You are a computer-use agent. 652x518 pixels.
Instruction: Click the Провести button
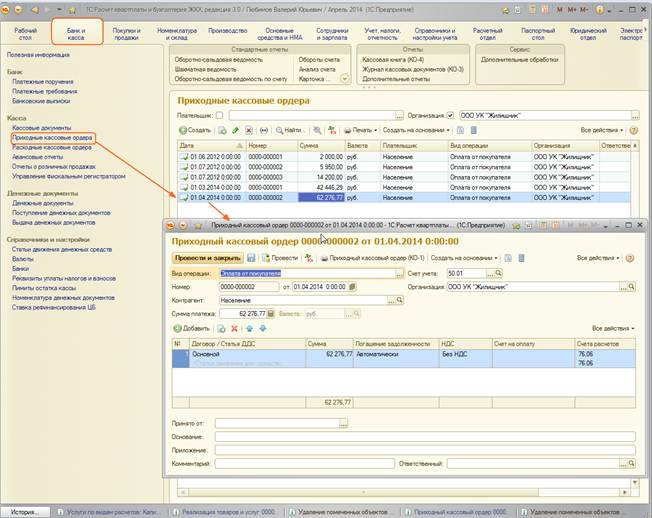280,258
